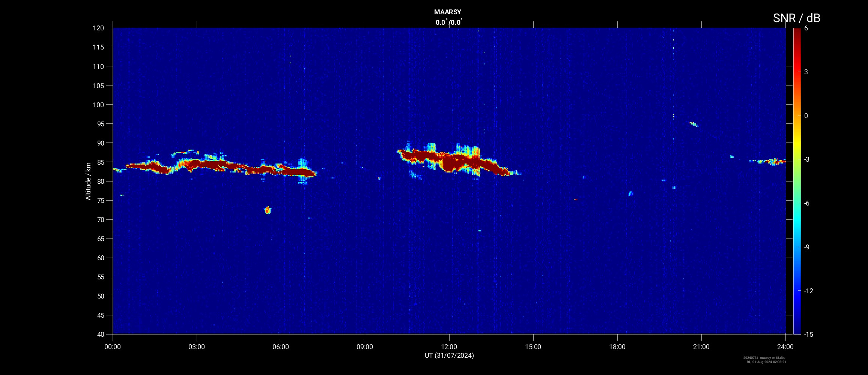
Task: Click altitude tick label "120"
Action: pos(98,28)
